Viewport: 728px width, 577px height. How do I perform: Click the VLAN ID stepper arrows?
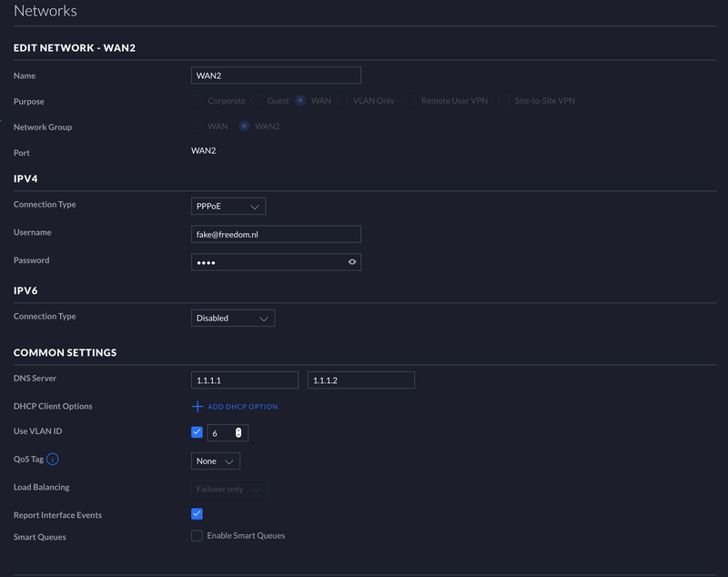click(238, 432)
